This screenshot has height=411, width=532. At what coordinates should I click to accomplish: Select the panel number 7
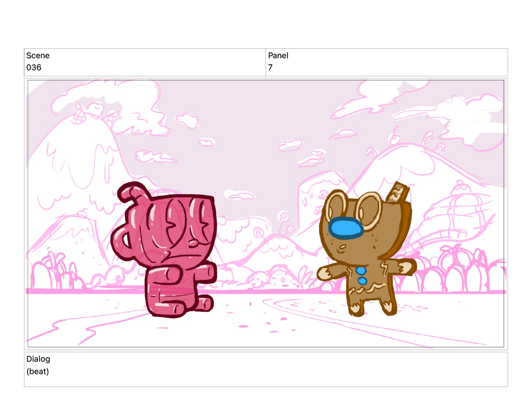(x=270, y=68)
